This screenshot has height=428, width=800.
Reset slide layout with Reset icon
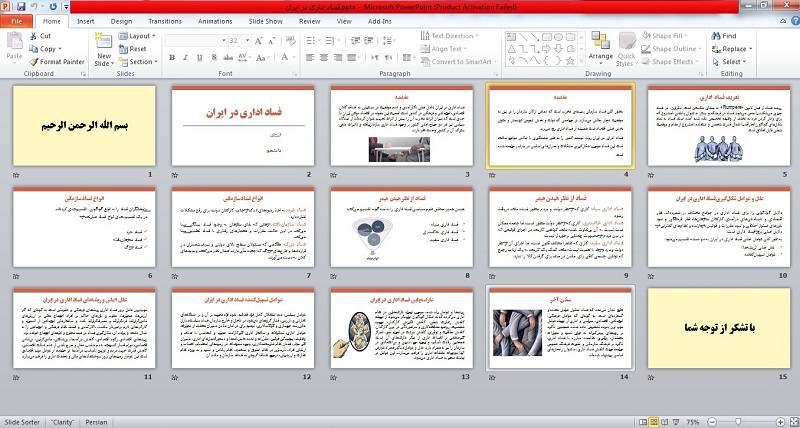tap(133, 48)
